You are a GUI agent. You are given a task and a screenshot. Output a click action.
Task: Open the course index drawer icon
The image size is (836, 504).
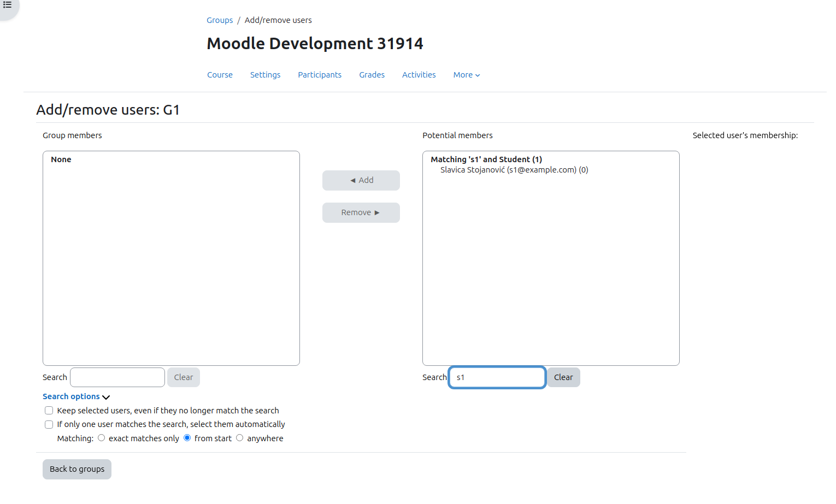[8, 5]
